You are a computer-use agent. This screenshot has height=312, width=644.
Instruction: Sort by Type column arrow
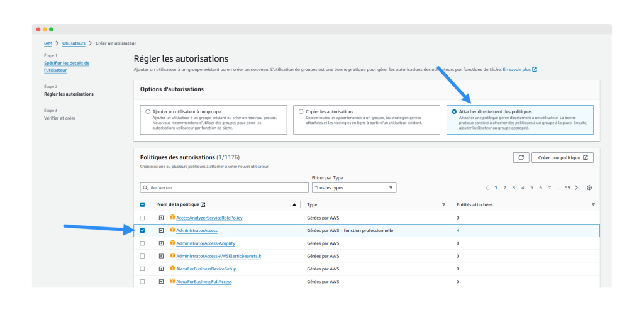443,204
